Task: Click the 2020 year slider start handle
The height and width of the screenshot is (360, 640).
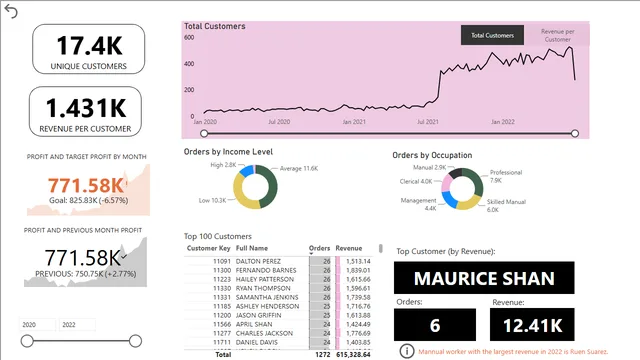Action: [x=27, y=341]
